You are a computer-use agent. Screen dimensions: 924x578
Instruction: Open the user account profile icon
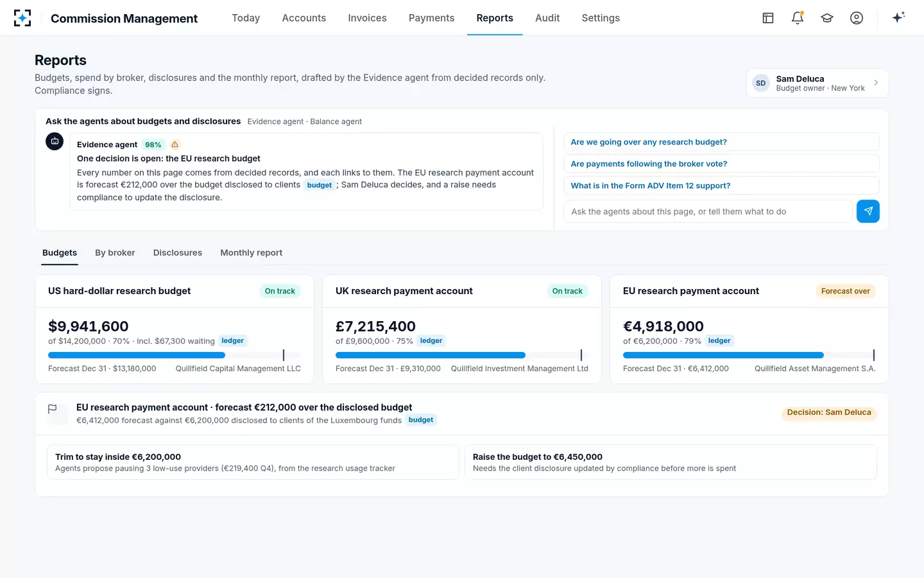(857, 18)
